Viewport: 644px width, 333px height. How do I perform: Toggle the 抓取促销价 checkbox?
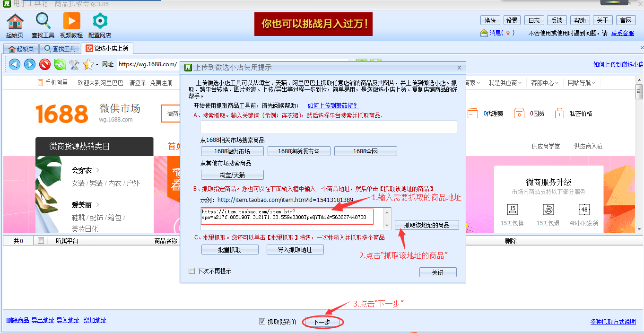pyautogui.click(x=262, y=322)
